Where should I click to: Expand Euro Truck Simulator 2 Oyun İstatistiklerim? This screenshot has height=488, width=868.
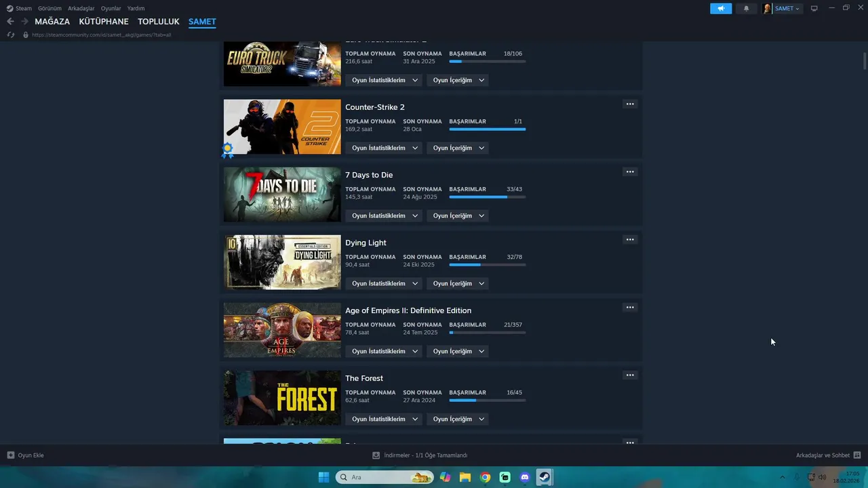384,80
